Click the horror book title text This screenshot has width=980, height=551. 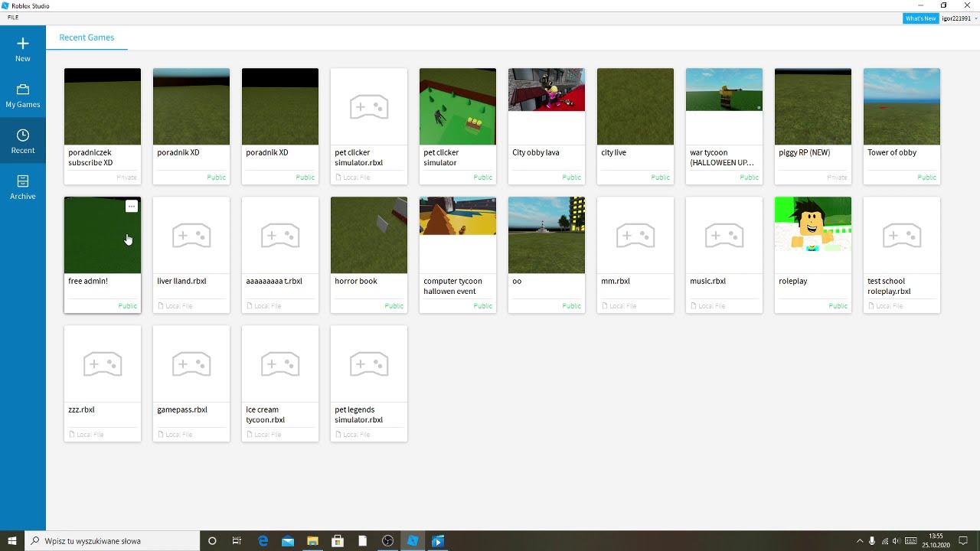pyautogui.click(x=356, y=282)
